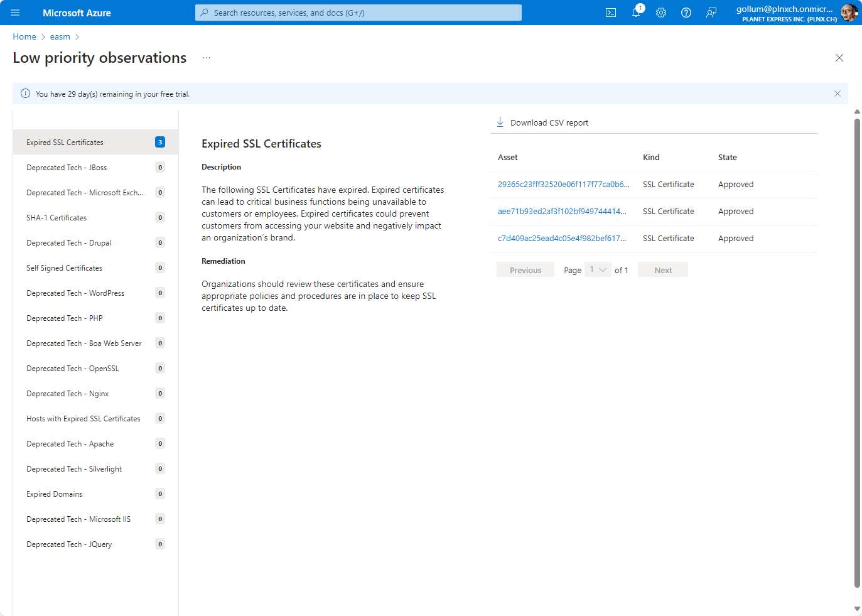View notifications via the bell icon
Image resolution: width=862 pixels, height=616 pixels.
click(635, 12)
